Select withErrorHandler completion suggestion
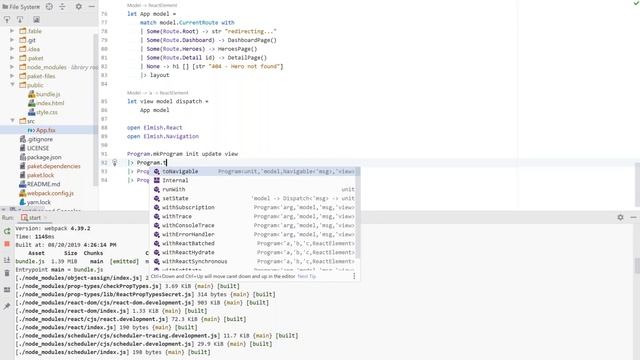 253,234
